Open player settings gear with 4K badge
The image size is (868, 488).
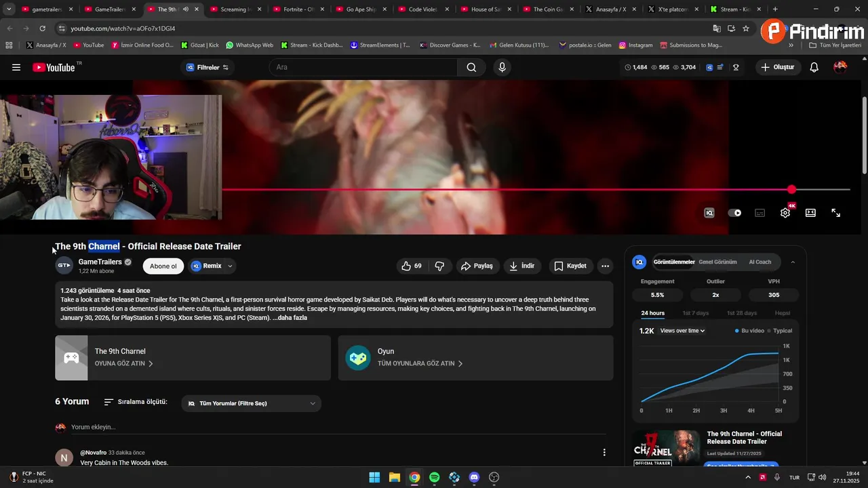click(785, 213)
